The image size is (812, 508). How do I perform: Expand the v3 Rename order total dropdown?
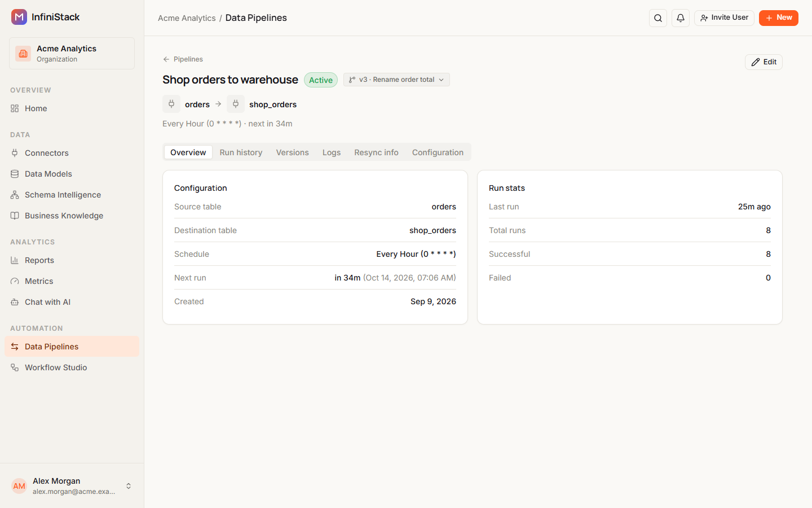396,80
